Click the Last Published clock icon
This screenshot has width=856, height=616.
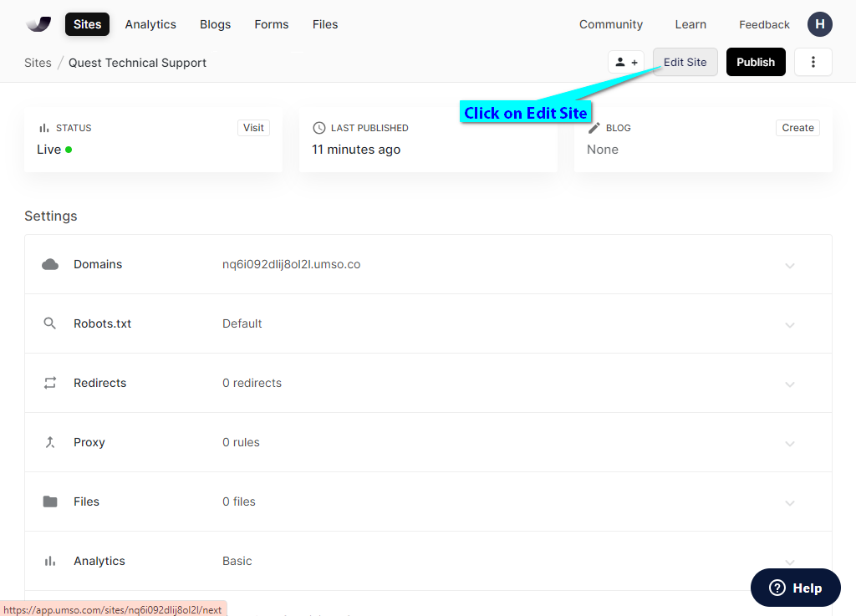pos(318,128)
